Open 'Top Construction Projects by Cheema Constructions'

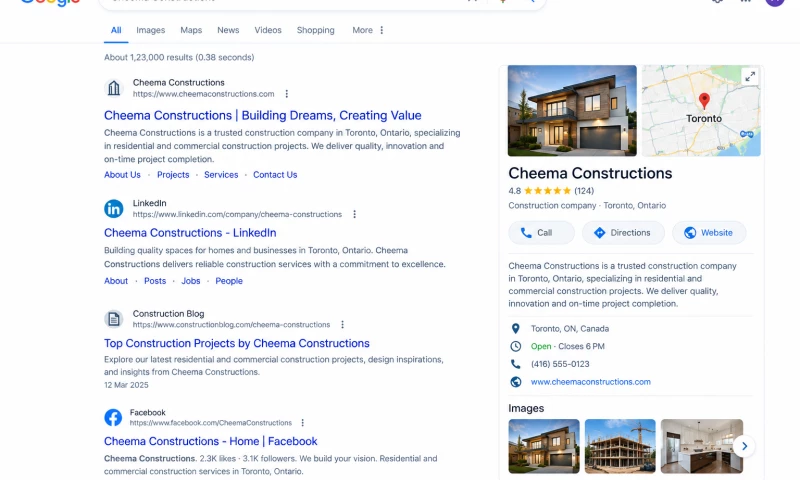237,343
